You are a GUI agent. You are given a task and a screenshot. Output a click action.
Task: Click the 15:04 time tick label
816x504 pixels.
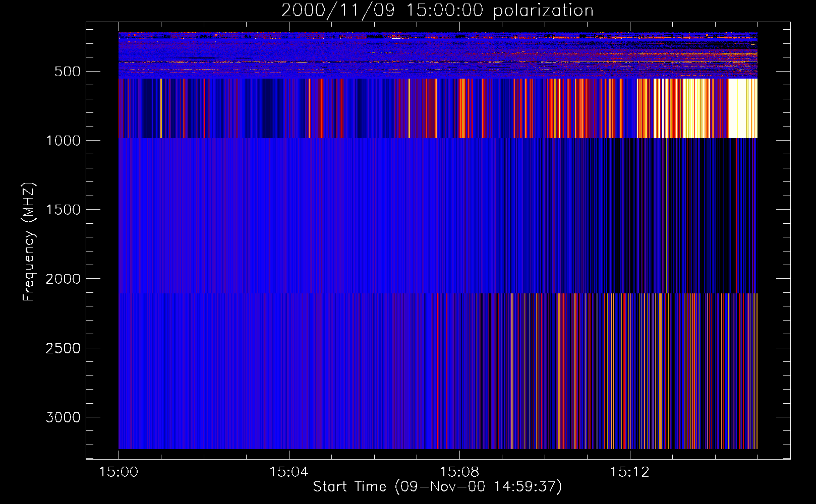[x=289, y=472]
